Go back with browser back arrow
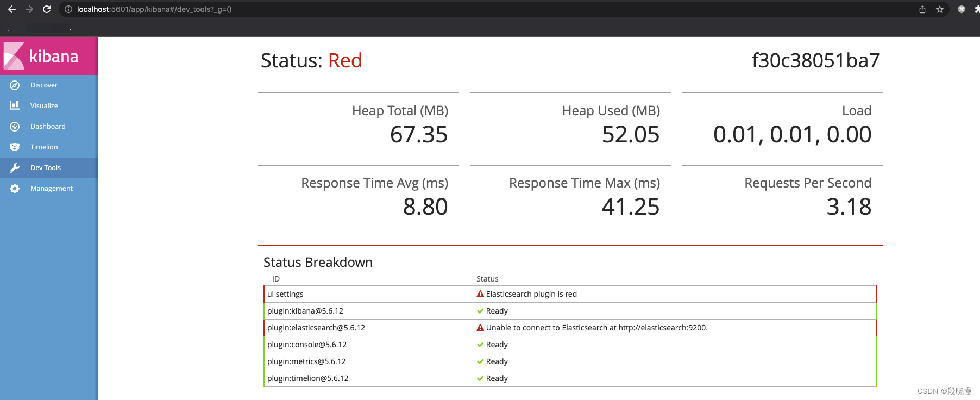Image resolution: width=980 pixels, height=400 pixels. pyautogui.click(x=12, y=9)
